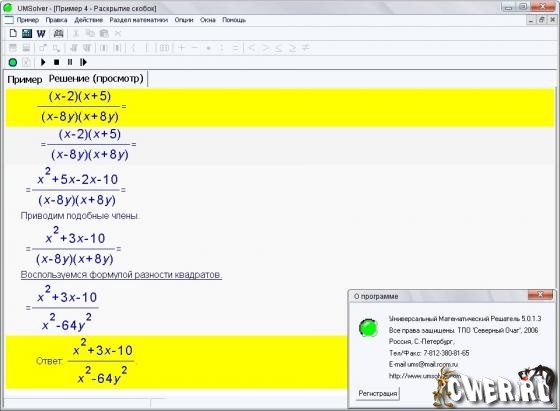Switch to the Пример tab
The width and height of the screenshot is (560, 411).
point(25,79)
